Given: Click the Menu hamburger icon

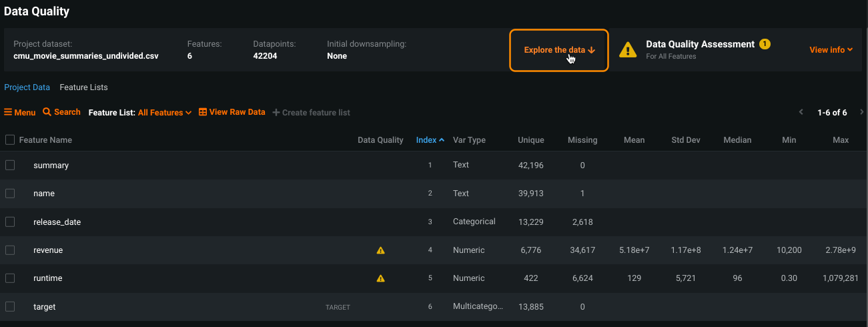Looking at the screenshot, I should pos(8,113).
